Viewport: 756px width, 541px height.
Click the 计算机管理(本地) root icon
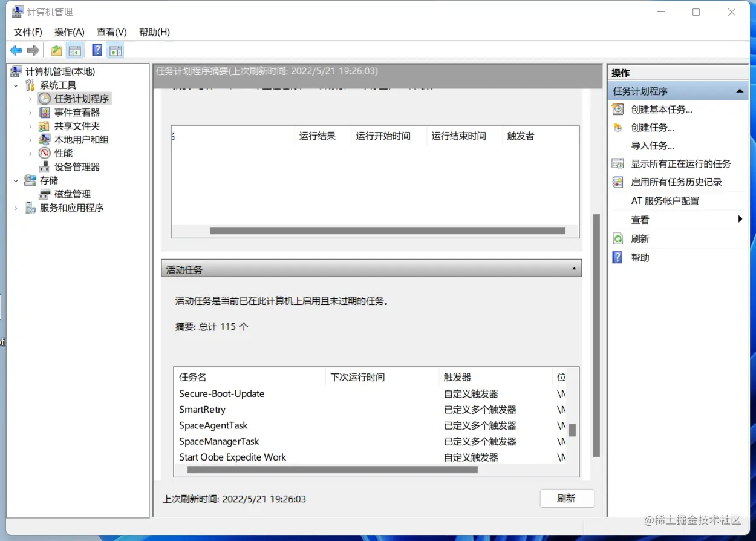click(x=16, y=71)
